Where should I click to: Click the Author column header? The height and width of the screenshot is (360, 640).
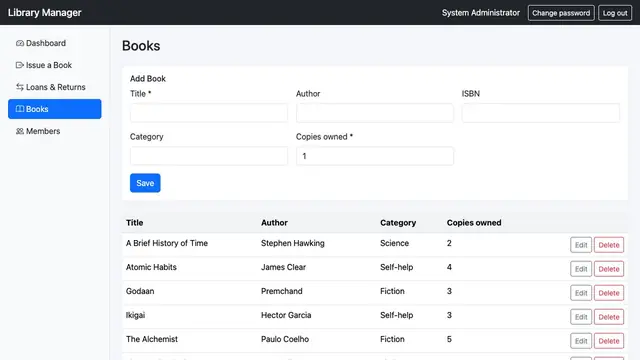click(x=274, y=223)
